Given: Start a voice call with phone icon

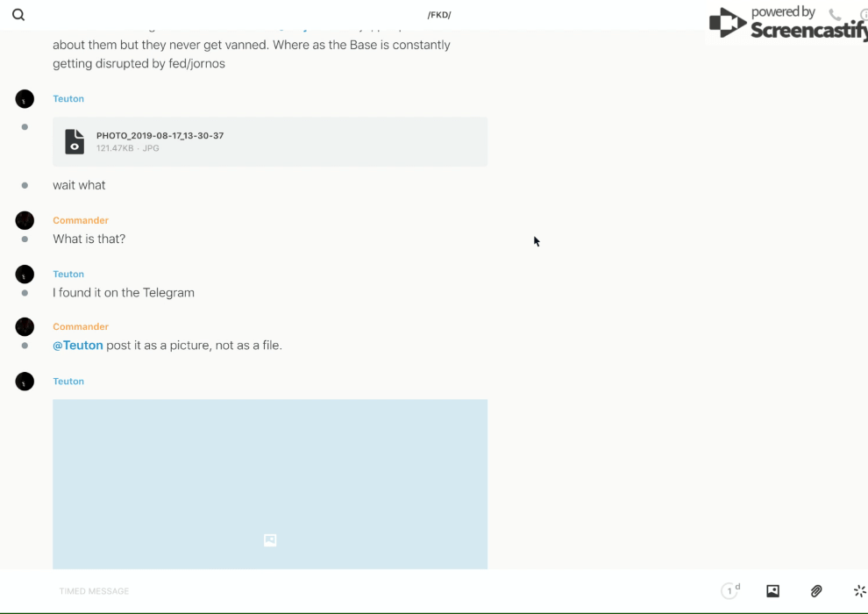Looking at the screenshot, I should [835, 15].
